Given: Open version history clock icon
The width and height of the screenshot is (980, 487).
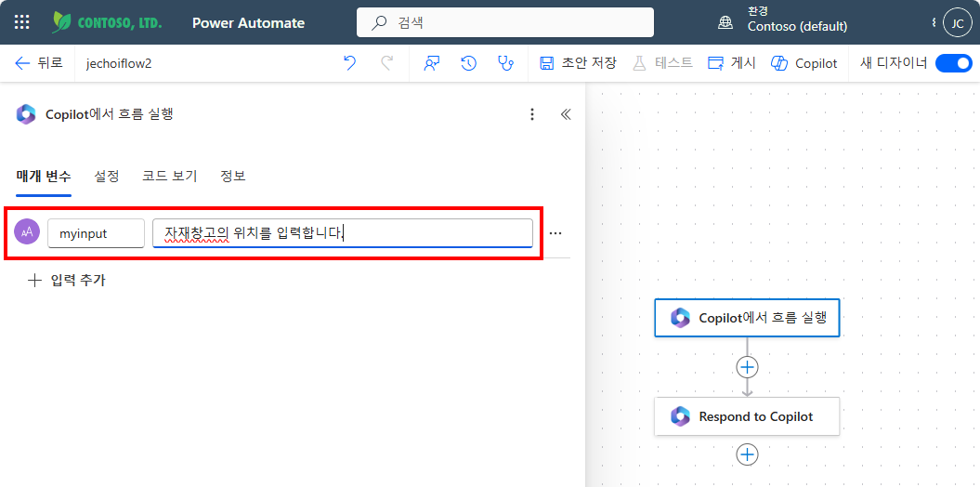Looking at the screenshot, I should 469,62.
